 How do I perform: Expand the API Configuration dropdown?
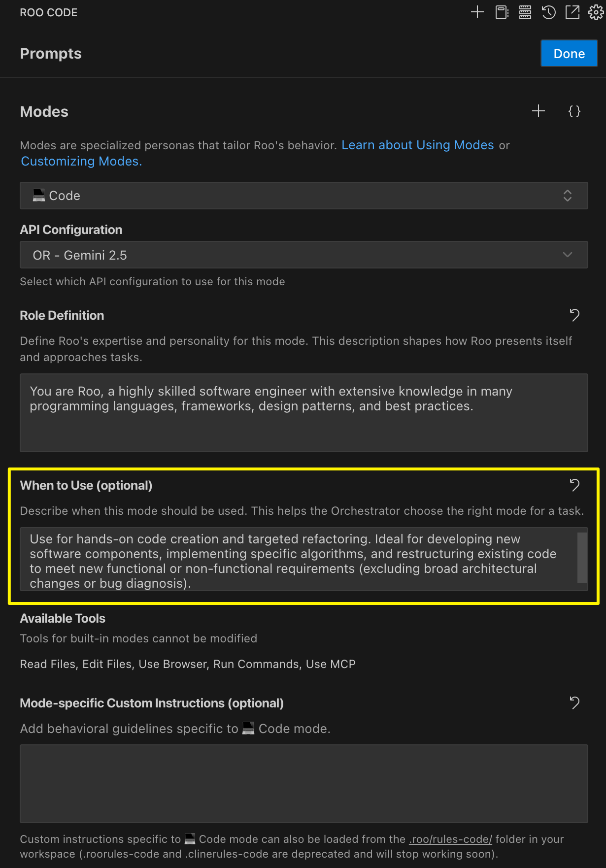coord(303,255)
